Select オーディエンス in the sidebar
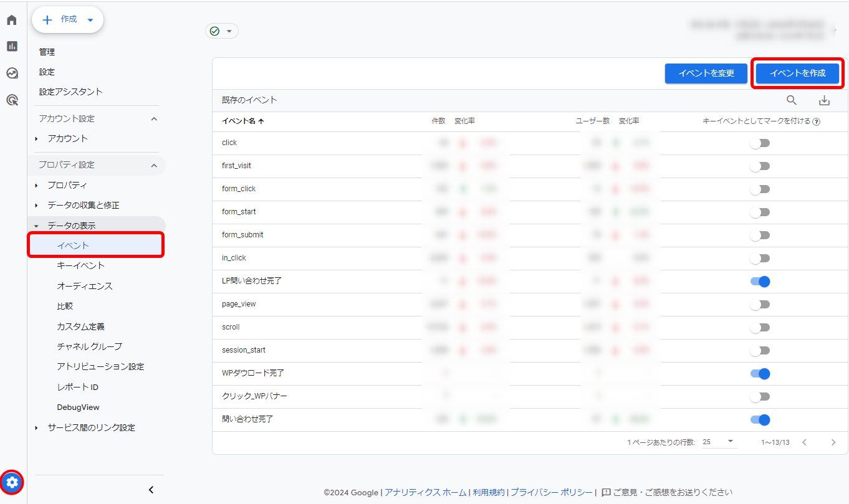The image size is (849, 504). coord(85,287)
